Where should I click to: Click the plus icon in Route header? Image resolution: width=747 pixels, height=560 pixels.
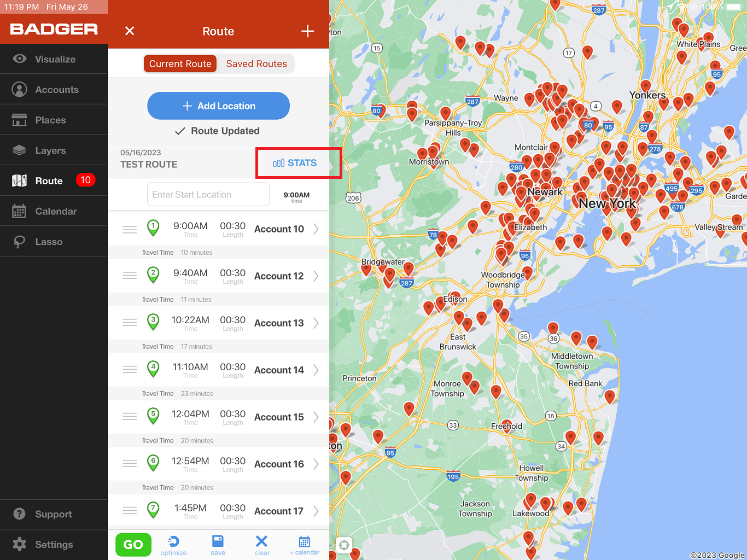pyautogui.click(x=308, y=31)
